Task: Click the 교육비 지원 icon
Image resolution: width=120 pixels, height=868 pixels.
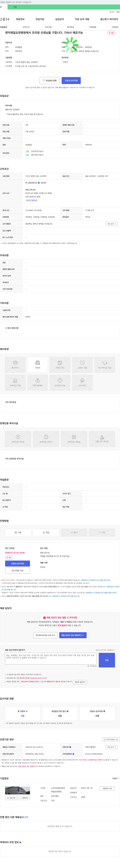Action: 82,365
